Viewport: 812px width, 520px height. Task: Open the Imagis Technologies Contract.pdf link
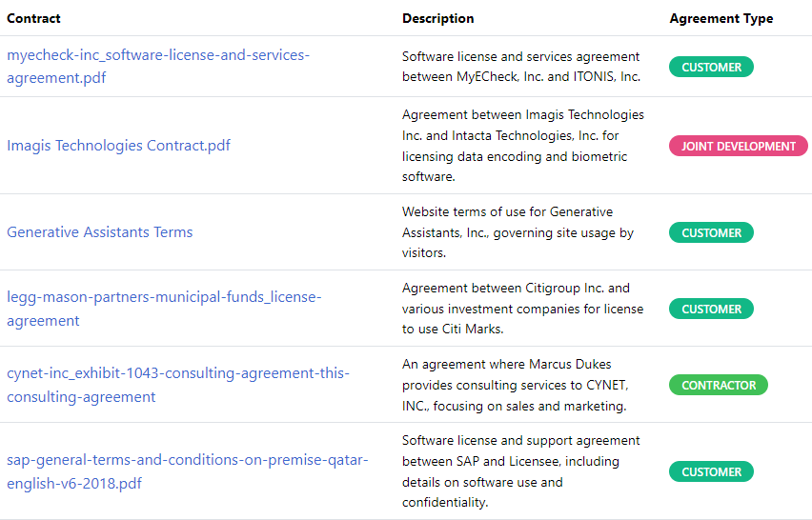pos(118,146)
